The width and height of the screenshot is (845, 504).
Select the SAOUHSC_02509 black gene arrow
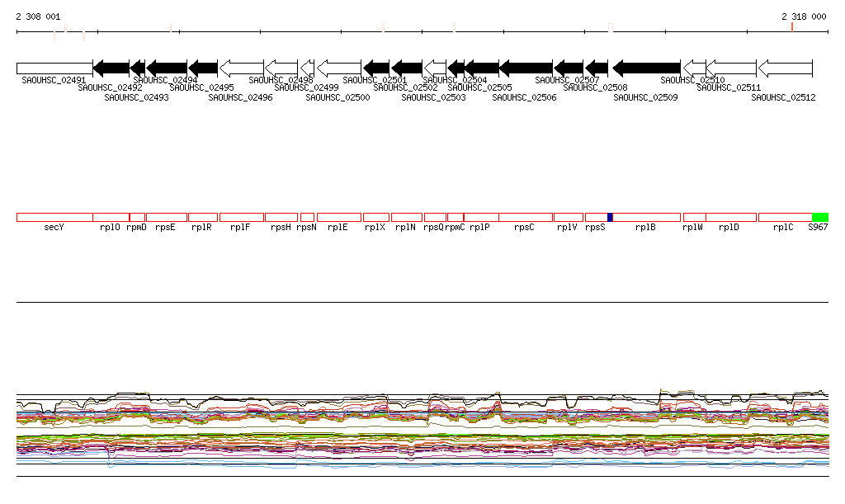tap(646, 68)
